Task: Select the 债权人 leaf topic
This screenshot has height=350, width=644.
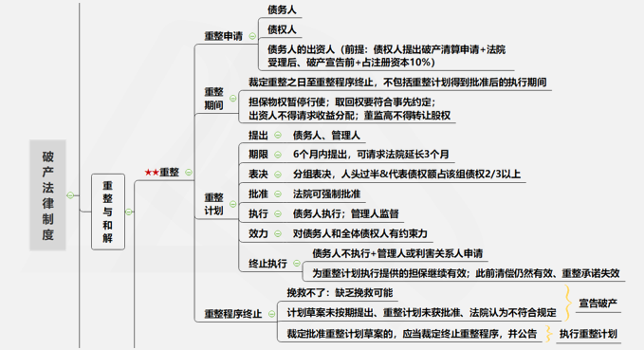Action: tap(282, 29)
